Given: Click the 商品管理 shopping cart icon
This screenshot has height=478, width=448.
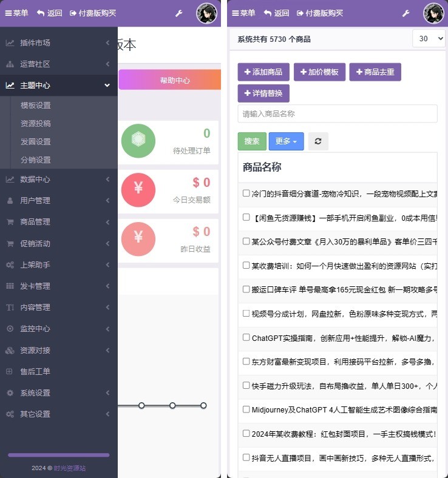Looking at the screenshot, I should (x=10, y=222).
